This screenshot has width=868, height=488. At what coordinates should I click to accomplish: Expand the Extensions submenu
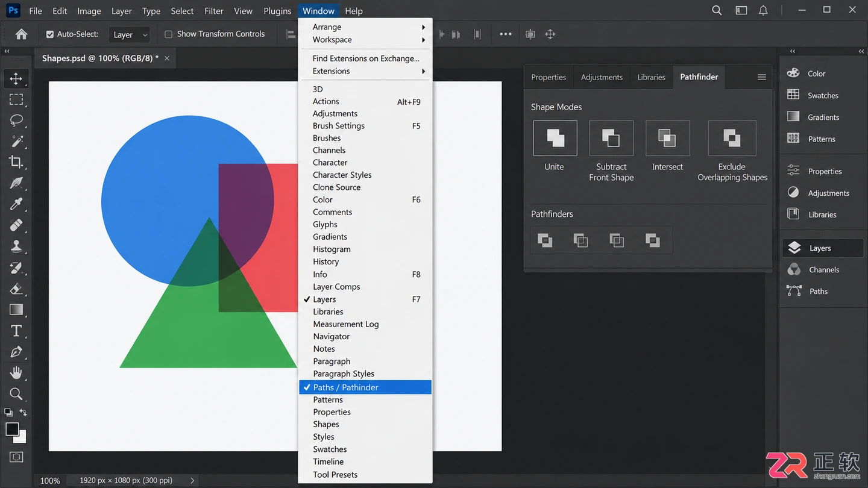(365, 71)
